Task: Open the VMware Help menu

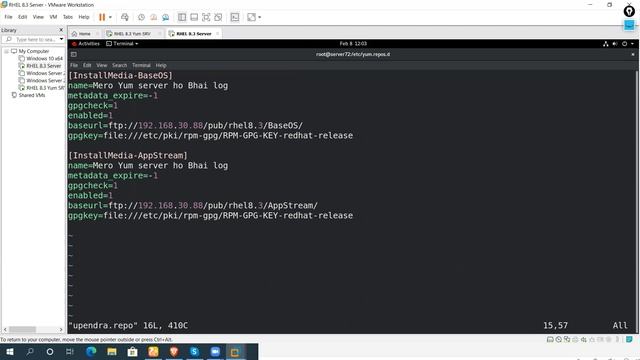Action: coord(84,17)
